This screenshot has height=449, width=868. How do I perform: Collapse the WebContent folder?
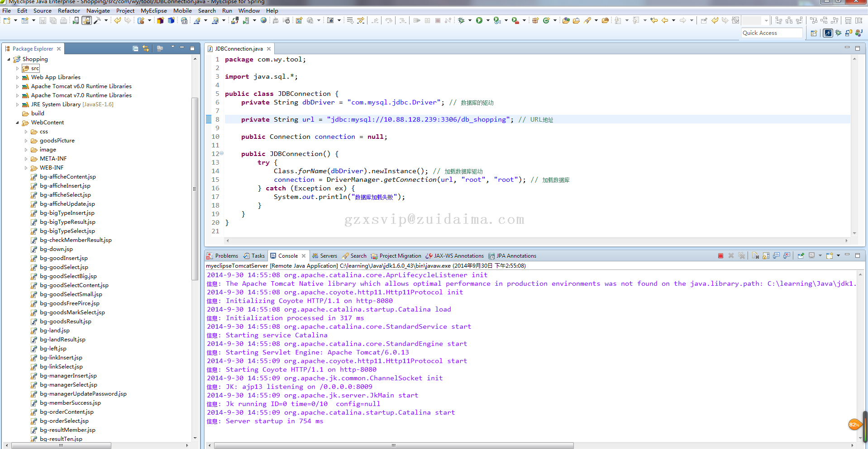pos(18,123)
